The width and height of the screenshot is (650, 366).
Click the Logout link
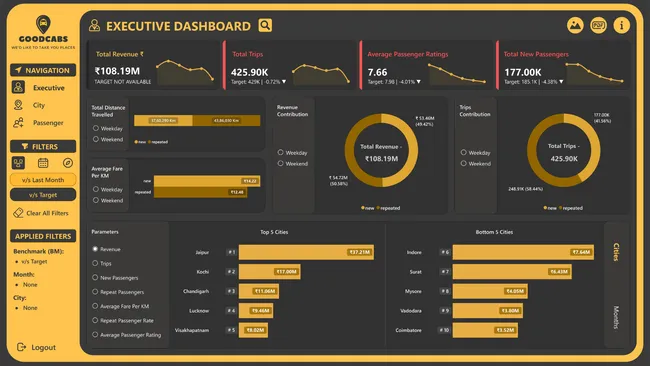pyautogui.click(x=44, y=347)
